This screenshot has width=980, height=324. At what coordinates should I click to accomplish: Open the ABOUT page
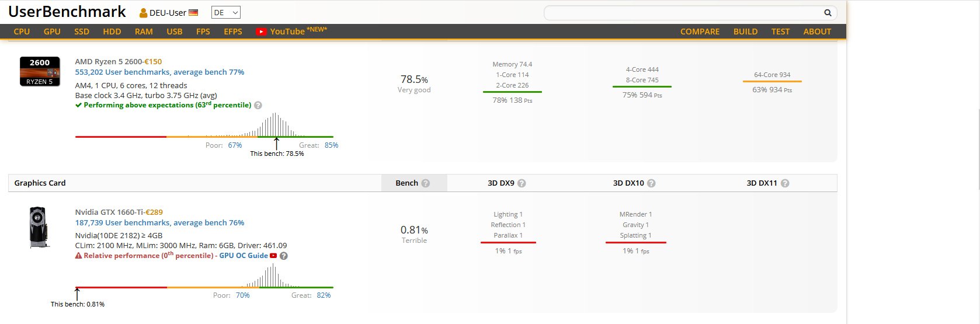click(x=817, y=32)
